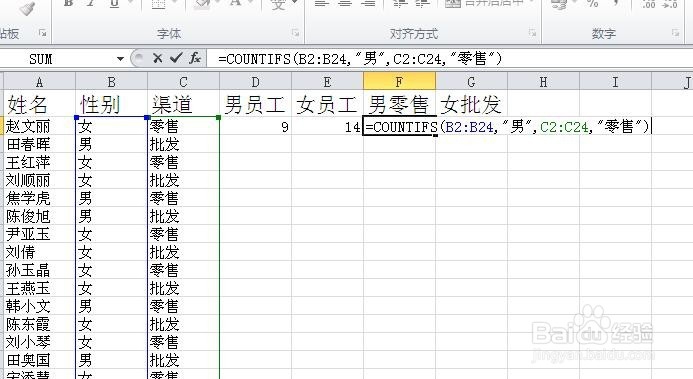
Task: Select the name cell 刘倩
Action: pyautogui.click(x=39, y=252)
